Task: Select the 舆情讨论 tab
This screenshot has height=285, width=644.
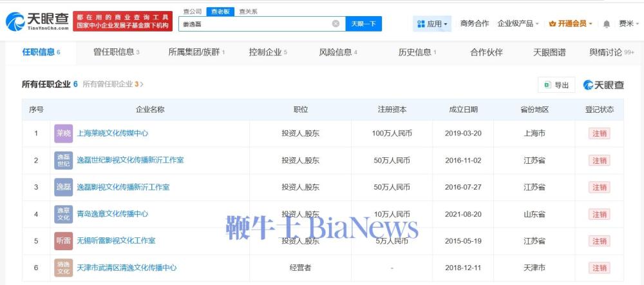Action: point(612,52)
